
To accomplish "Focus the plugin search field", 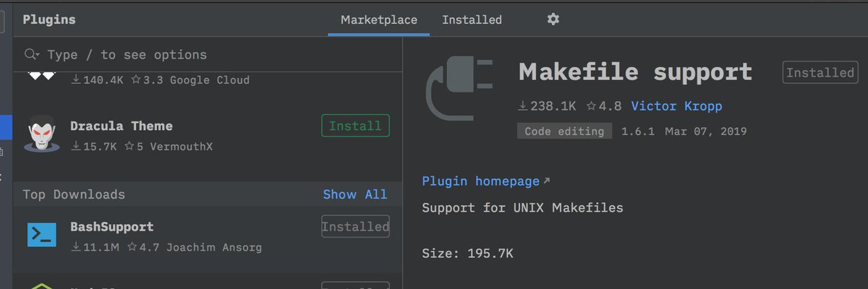I will (x=208, y=55).
